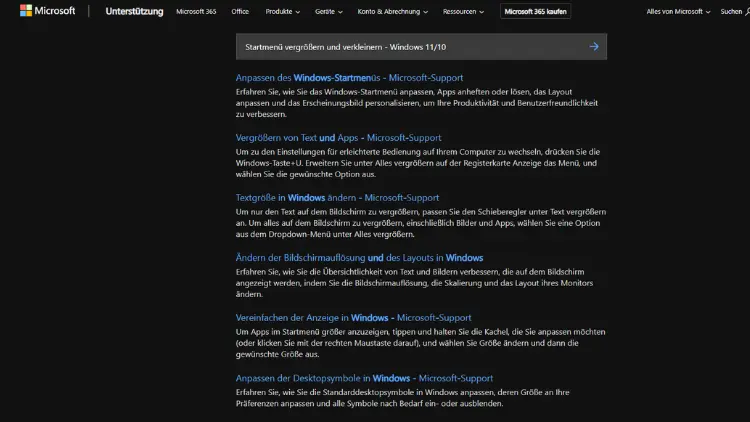The height and width of the screenshot is (422, 750).
Task: Click description starting 'Um zu den Einstellungen für erleichterte'
Action: (x=418, y=163)
